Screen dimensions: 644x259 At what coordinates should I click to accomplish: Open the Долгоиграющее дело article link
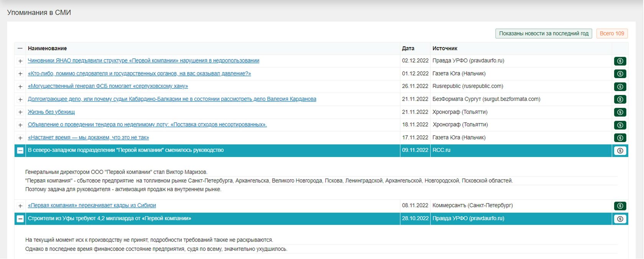tap(172, 99)
